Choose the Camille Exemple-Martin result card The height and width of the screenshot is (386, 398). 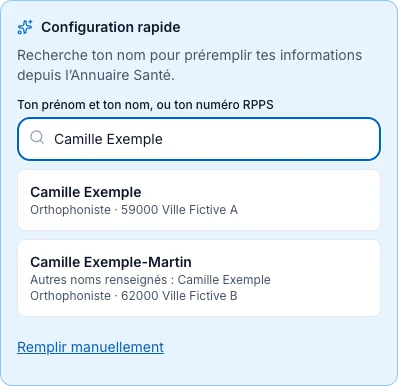point(199,278)
